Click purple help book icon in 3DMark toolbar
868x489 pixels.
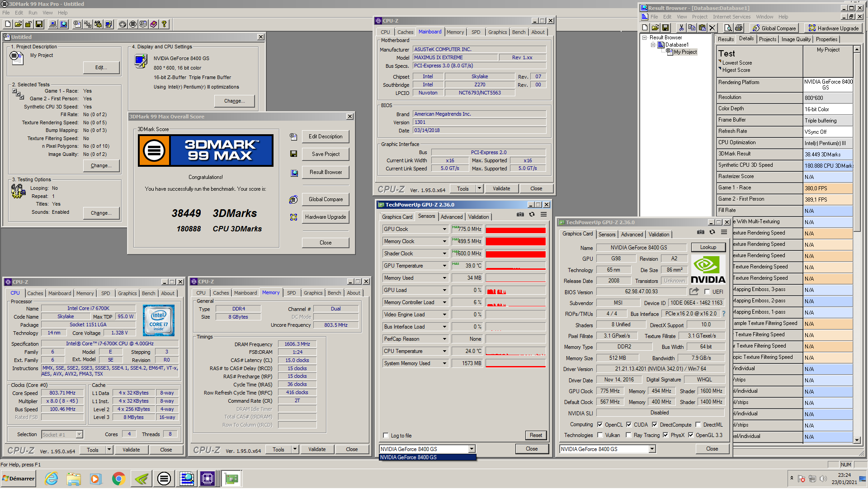click(154, 24)
